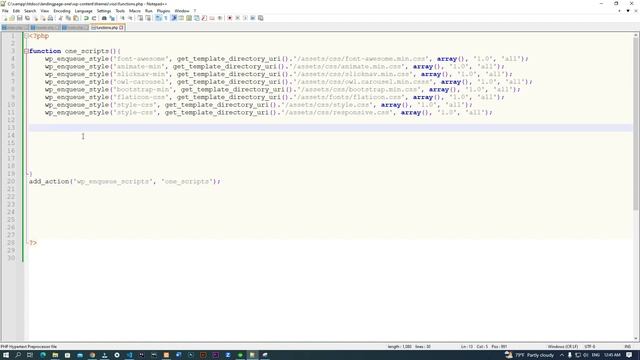Undo the last edit via toolbar
Image resolution: width=640 pixels, height=360 pixels.
[86, 18]
